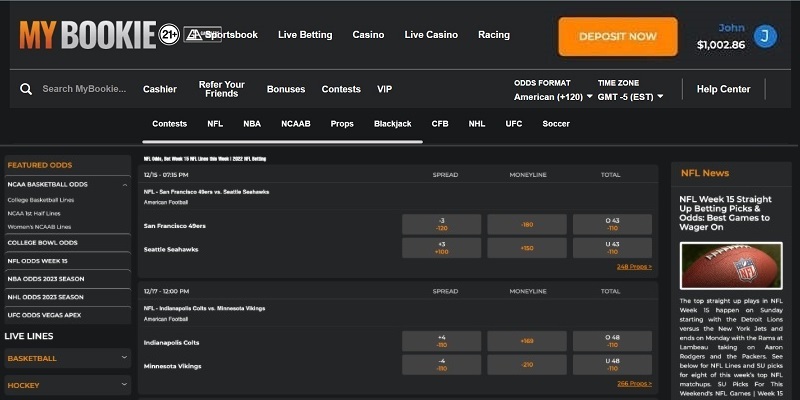Open the 248 Props link
The width and height of the screenshot is (800, 400).
634,267
